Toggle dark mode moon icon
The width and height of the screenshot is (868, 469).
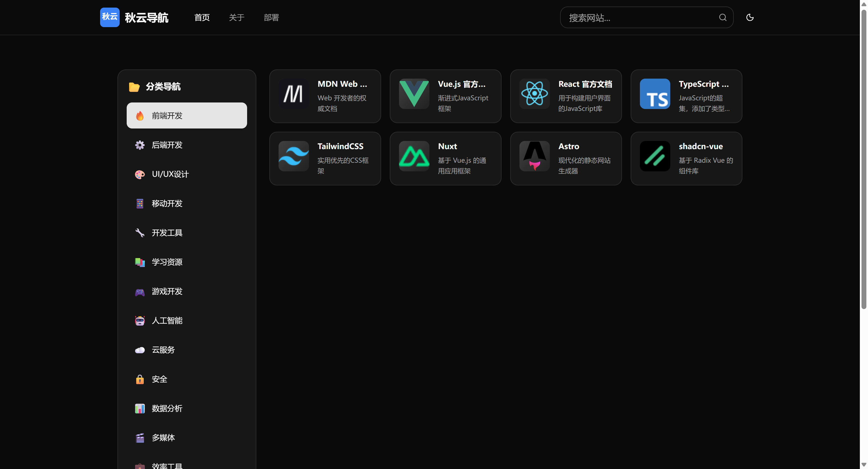[x=749, y=18]
